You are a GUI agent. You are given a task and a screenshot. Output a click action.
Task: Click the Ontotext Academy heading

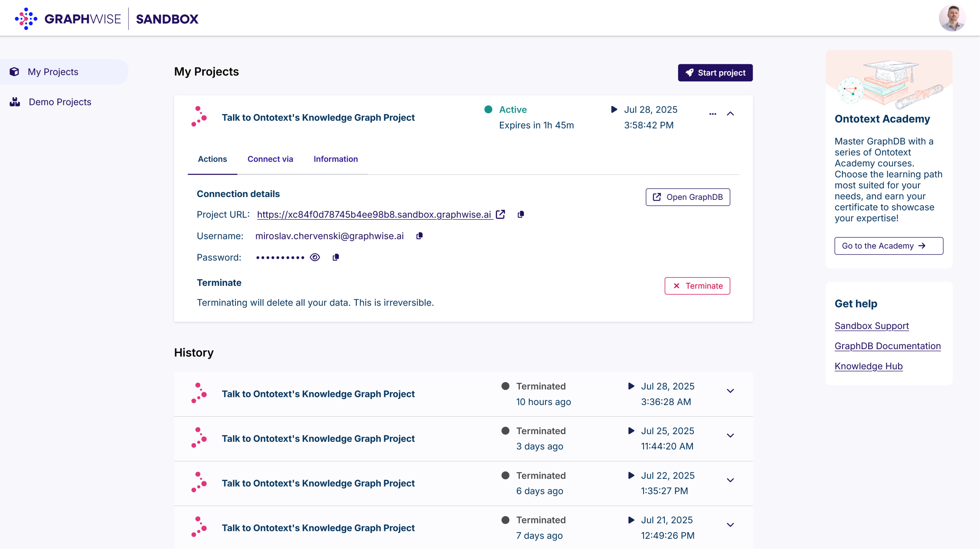pos(882,119)
